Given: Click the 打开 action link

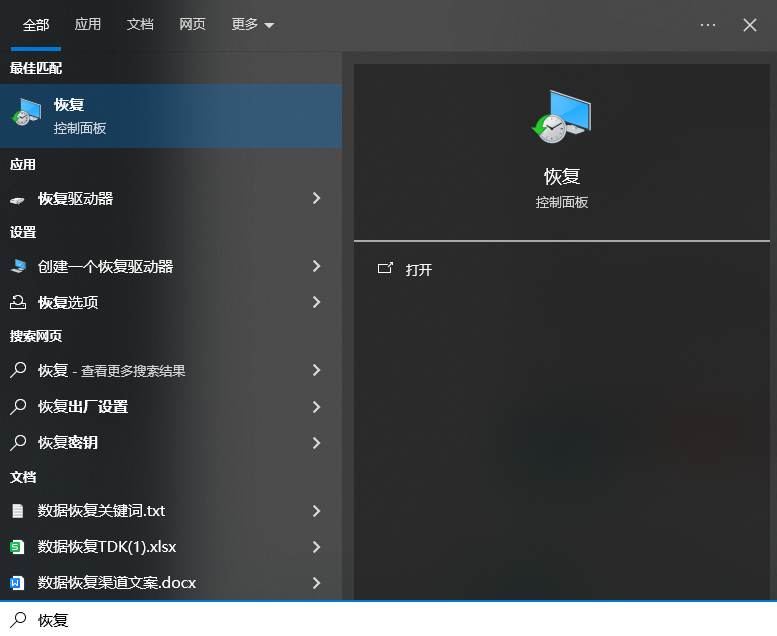Looking at the screenshot, I should click(419, 270).
